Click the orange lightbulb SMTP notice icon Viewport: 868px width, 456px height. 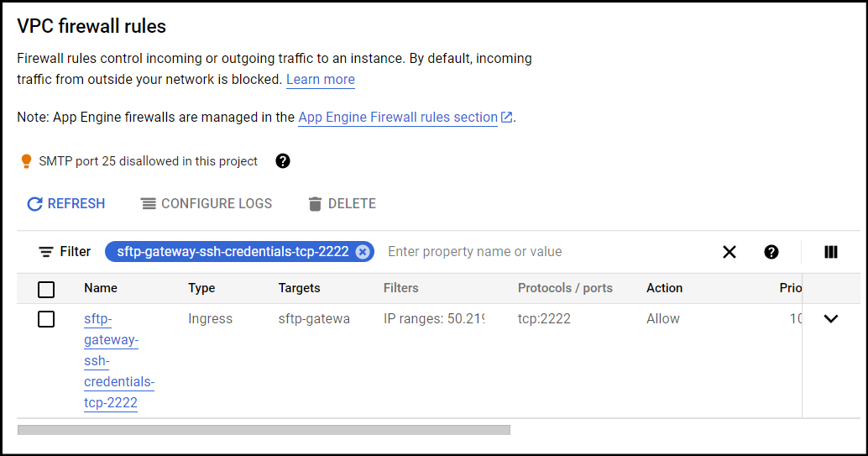(x=26, y=161)
